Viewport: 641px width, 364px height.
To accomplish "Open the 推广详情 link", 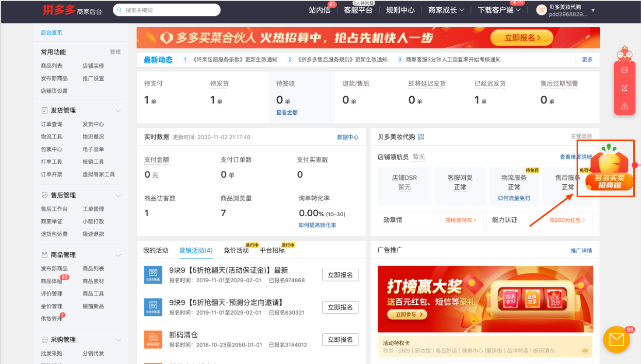I will 581,251.
